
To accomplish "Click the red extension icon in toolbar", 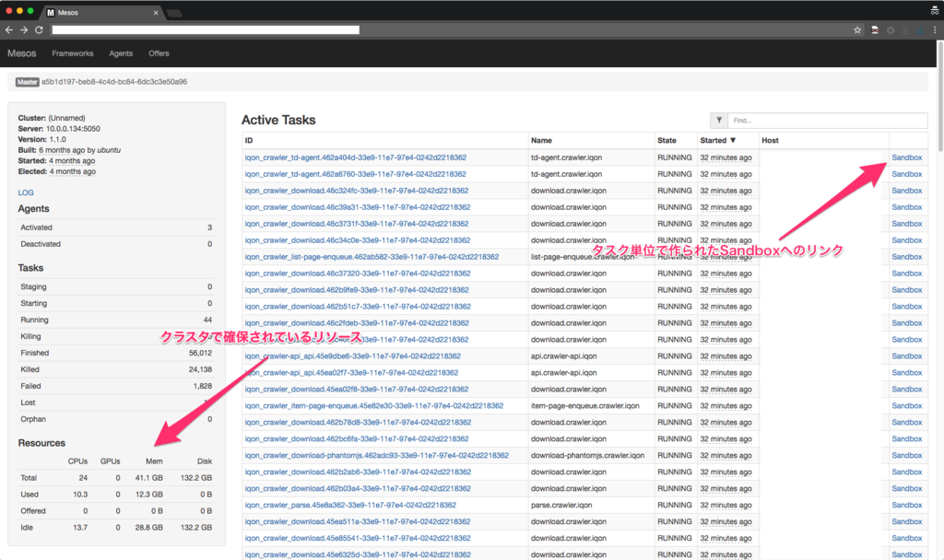I will pyautogui.click(x=875, y=29).
